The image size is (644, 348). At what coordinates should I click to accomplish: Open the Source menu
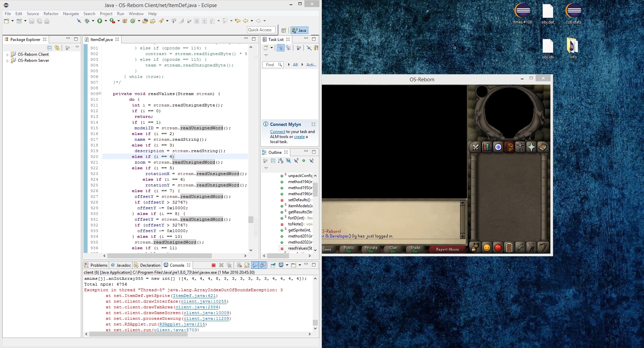coord(33,14)
